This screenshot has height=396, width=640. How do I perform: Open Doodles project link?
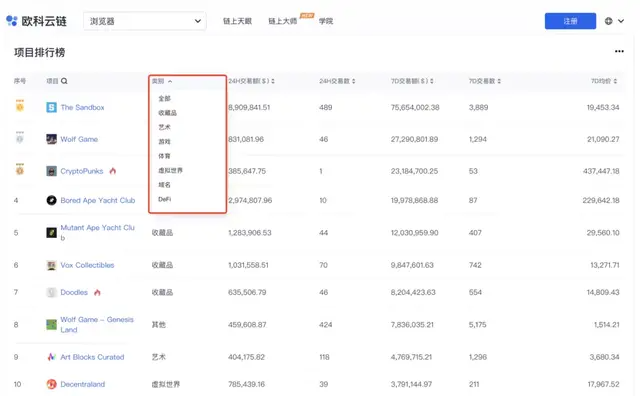coord(74,292)
